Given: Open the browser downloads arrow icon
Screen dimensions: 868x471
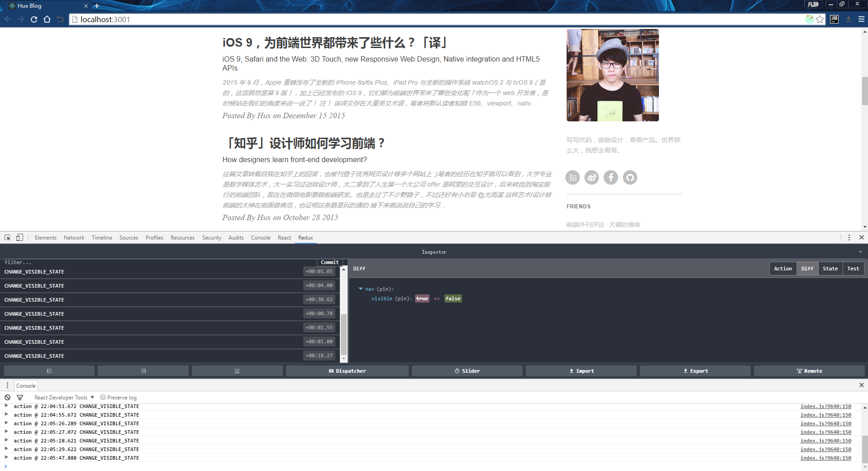Looking at the screenshot, I should pos(849,19).
